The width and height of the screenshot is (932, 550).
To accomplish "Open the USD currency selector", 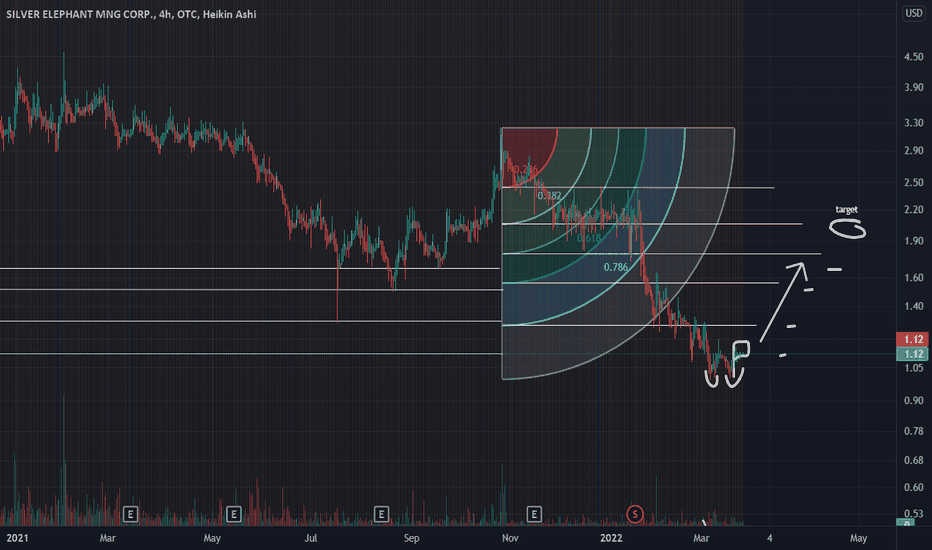I will pyautogui.click(x=914, y=13).
